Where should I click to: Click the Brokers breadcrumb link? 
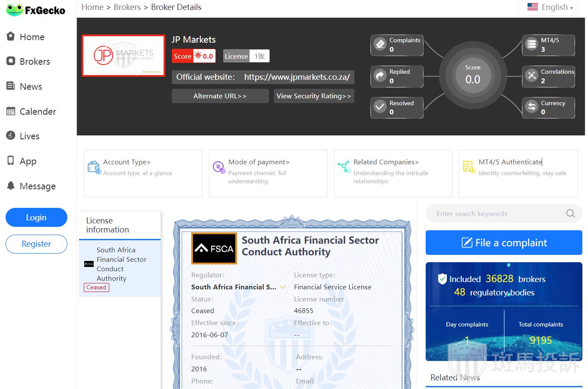click(127, 7)
